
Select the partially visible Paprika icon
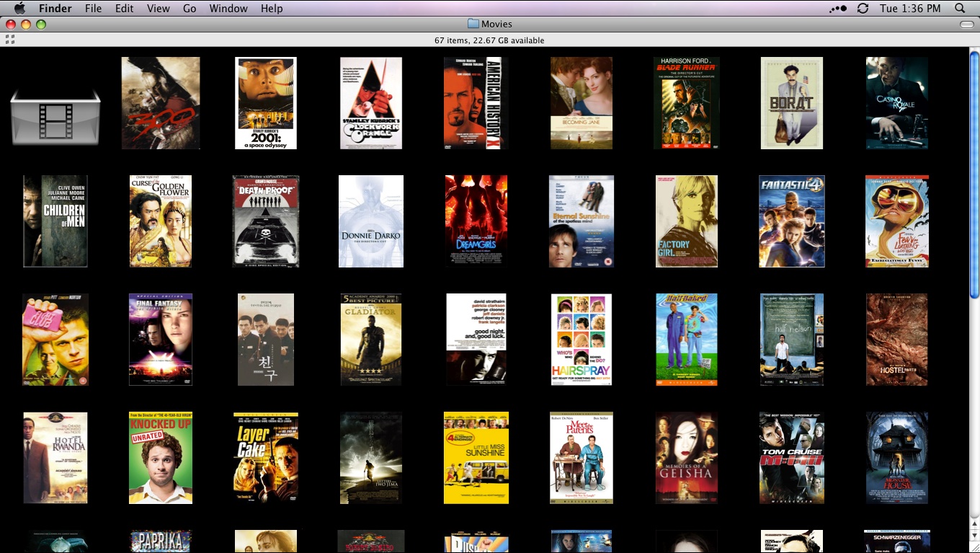(161, 541)
